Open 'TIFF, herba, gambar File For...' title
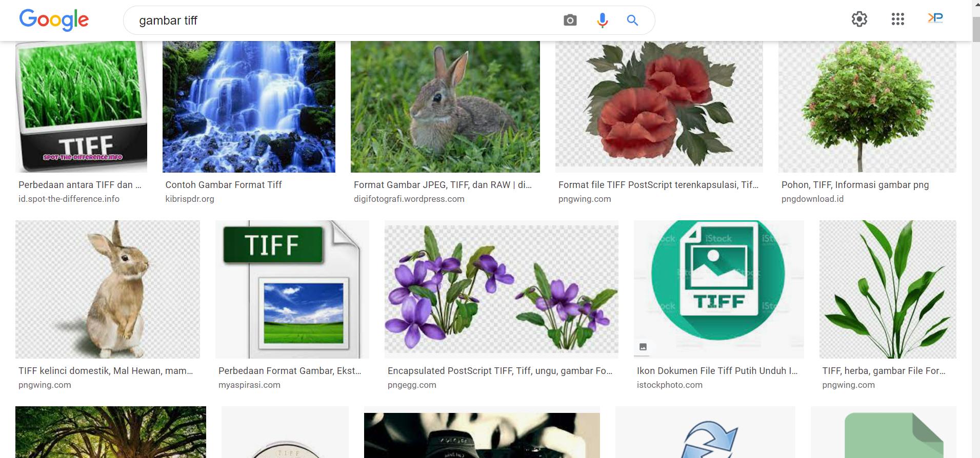Image resolution: width=980 pixels, height=458 pixels. (x=884, y=371)
